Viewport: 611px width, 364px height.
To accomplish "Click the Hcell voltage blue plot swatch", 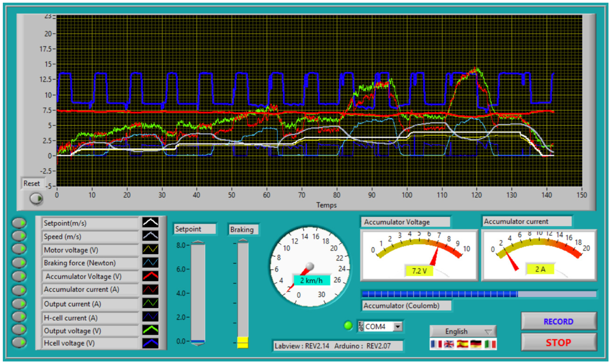I will click(151, 343).
